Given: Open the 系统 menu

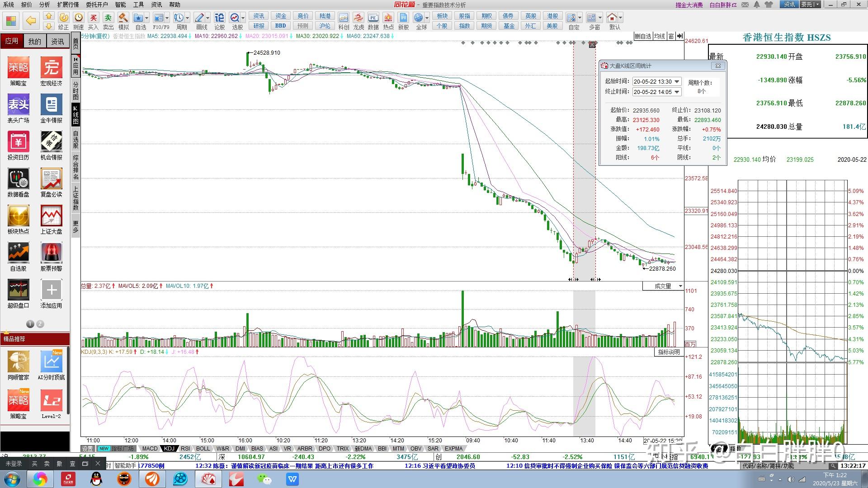Looking at the screenshot, I should pos(9,5).
